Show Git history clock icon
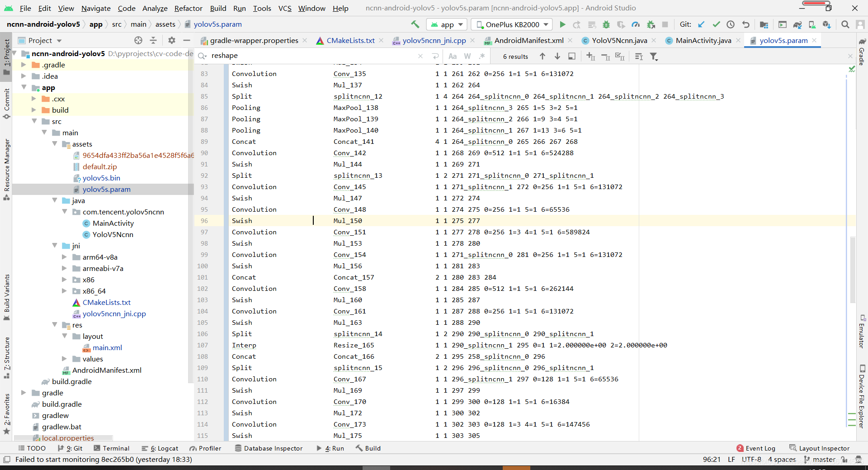The image size is (868, 470). point(731,24)
